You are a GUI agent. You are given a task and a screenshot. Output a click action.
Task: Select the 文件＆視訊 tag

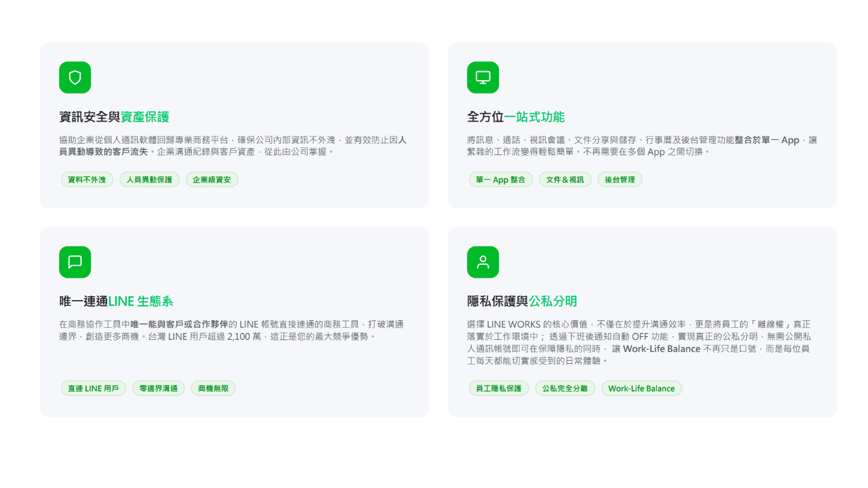click(x=565, y=180)
